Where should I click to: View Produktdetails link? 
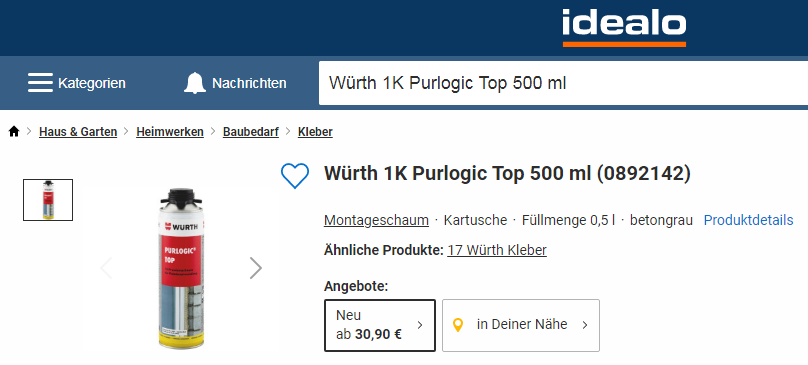click(748, 220)
